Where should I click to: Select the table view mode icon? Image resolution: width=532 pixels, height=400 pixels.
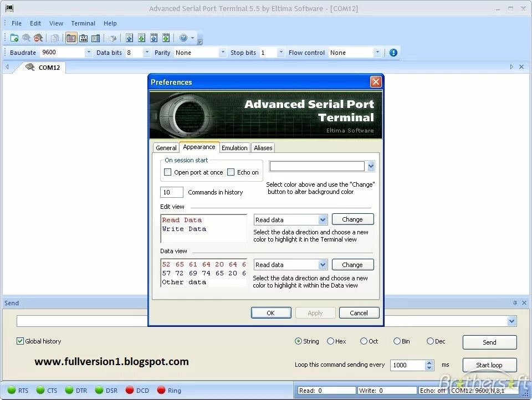tap(96, 38)
